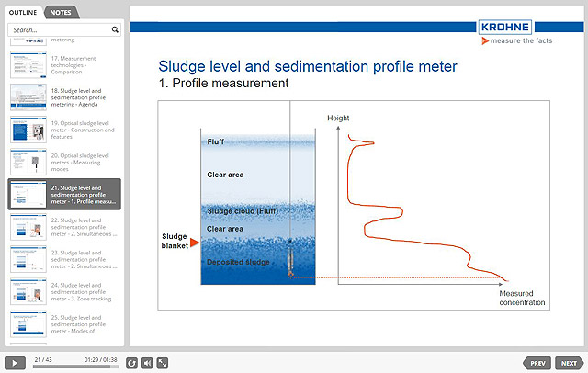The image size is (588, 373).
Task: Click thumbnail of slide 25
Action: [28, 324]
